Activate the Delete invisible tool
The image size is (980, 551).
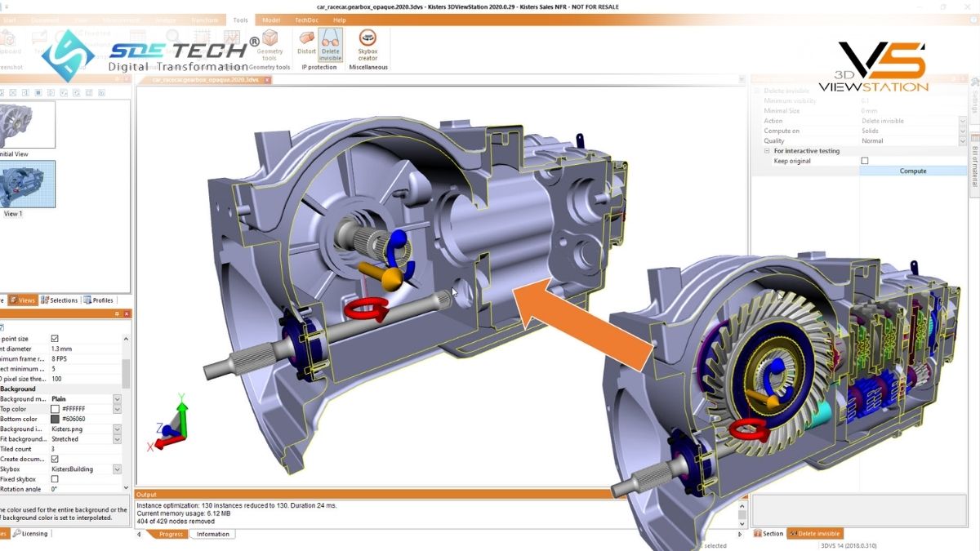click(330, 44)
